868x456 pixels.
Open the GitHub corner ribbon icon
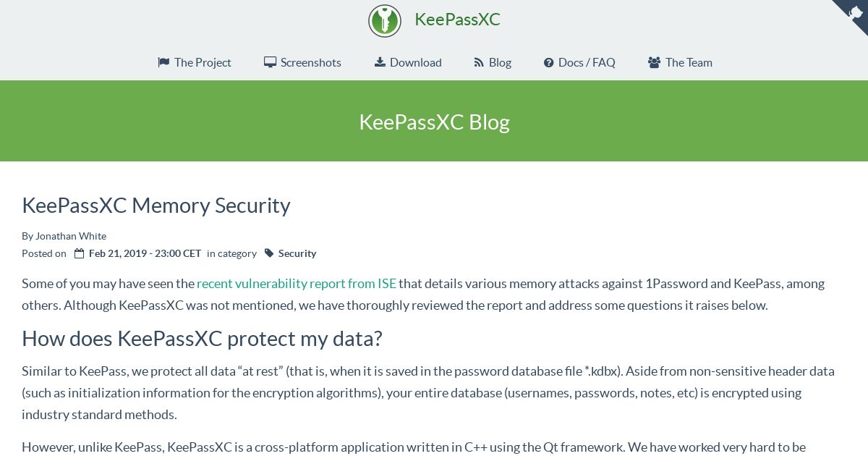coord(854,14)
